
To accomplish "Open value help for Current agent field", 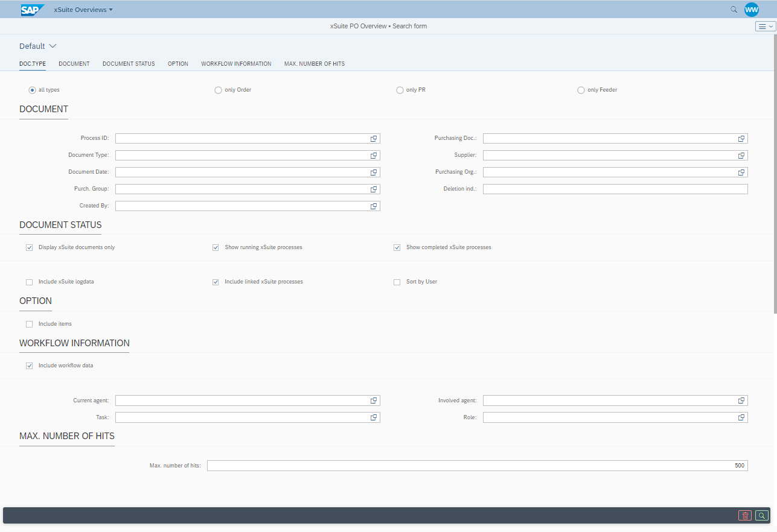I will coord(374,401).
